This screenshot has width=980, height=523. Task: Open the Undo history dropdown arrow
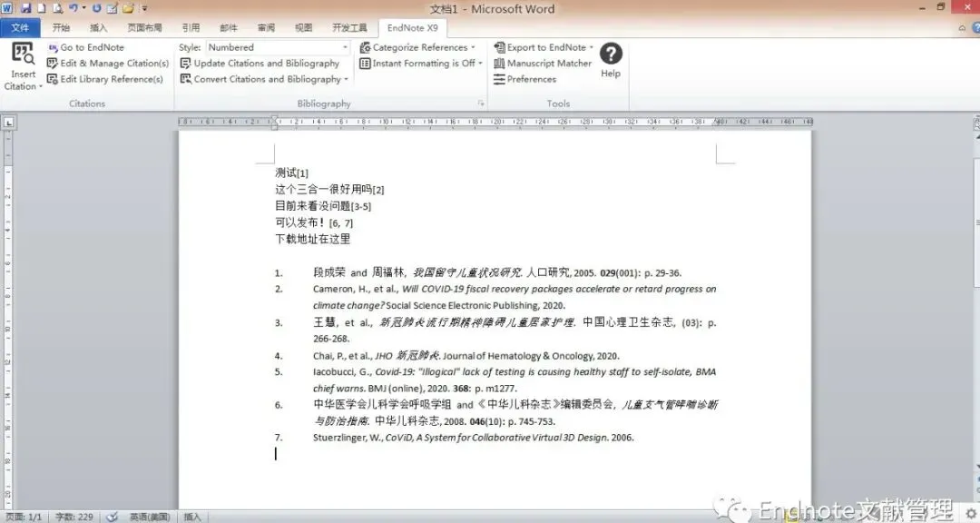(x=83, y=8)
